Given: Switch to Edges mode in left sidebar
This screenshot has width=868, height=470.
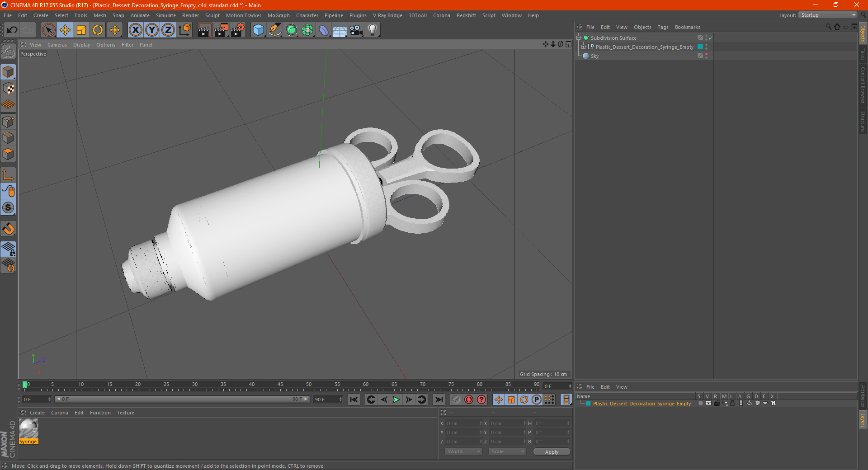Looking at the screenshot, I should (x=8, y=138).
